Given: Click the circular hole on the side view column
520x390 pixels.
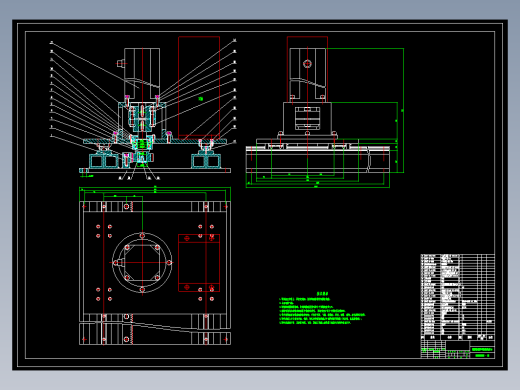Looking at the screenshot, I should pos(307,63).
